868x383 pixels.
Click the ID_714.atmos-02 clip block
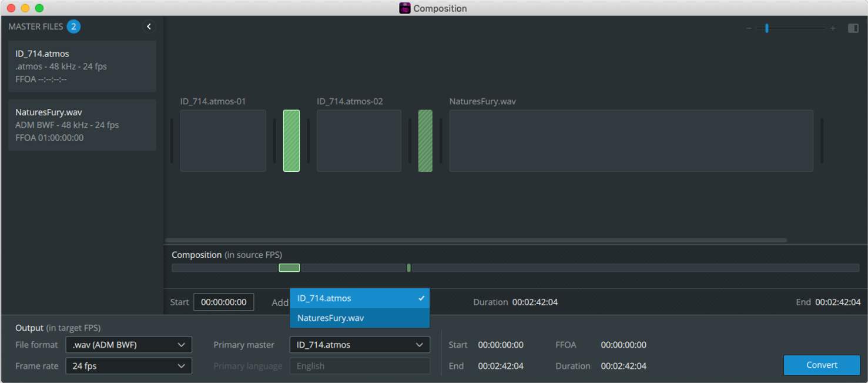359,141
